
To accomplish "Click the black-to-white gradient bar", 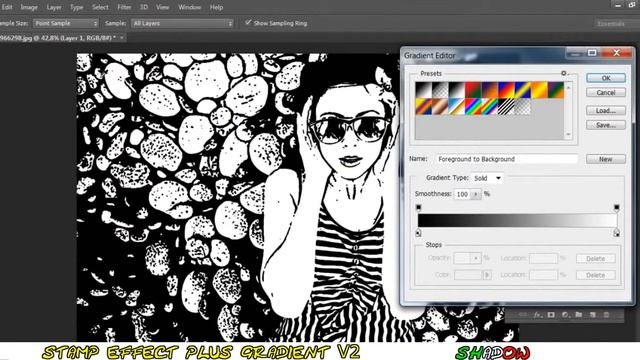I will 517,220.
